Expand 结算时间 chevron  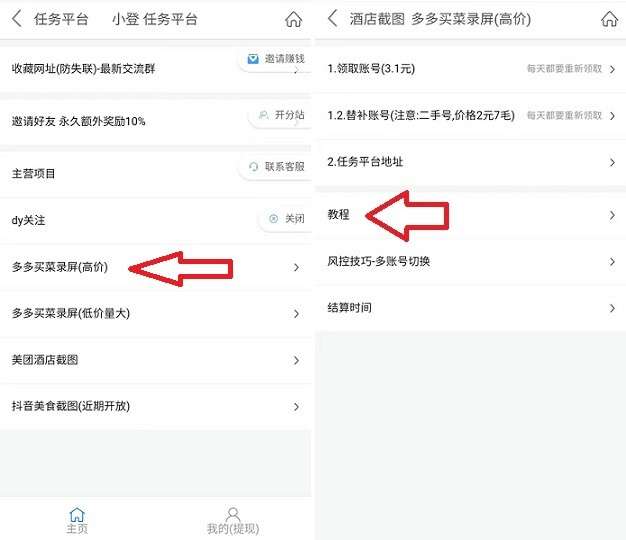(x=612, y=308)
